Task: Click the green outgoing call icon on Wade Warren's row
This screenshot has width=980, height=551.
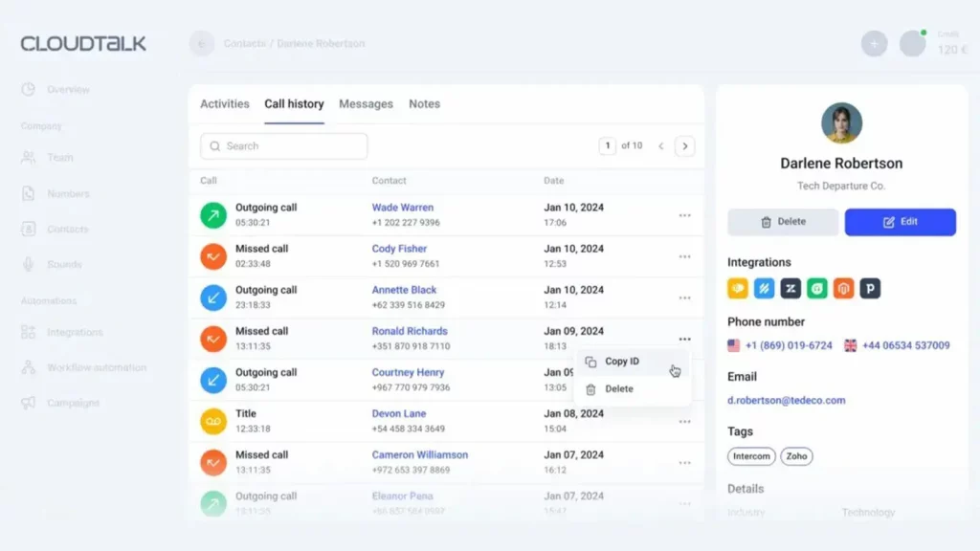Action: click(x=212, y=213)
